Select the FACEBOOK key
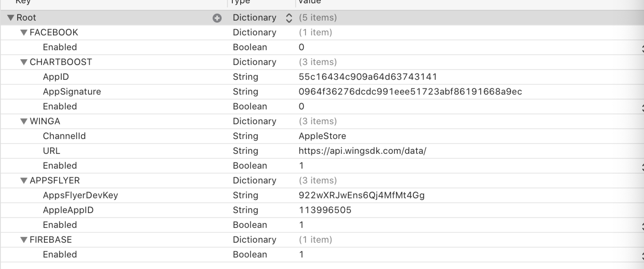This screenshot has height=269, width=644. 54,32
